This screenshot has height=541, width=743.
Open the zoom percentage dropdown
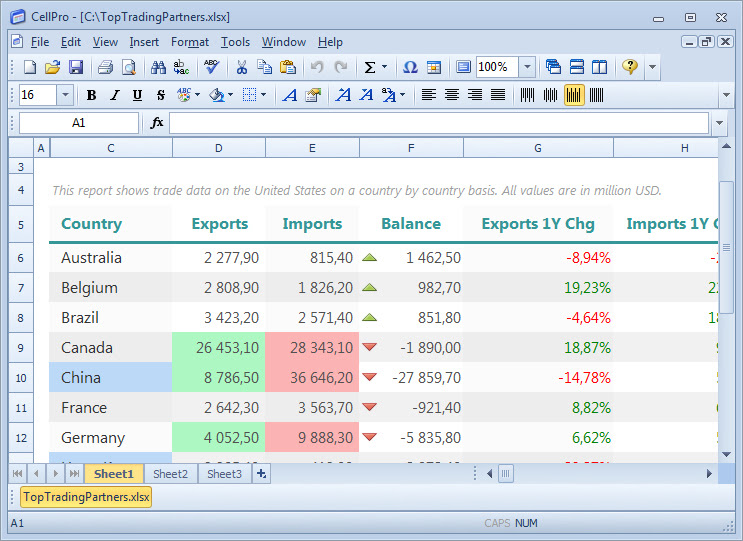coord(527,67)
